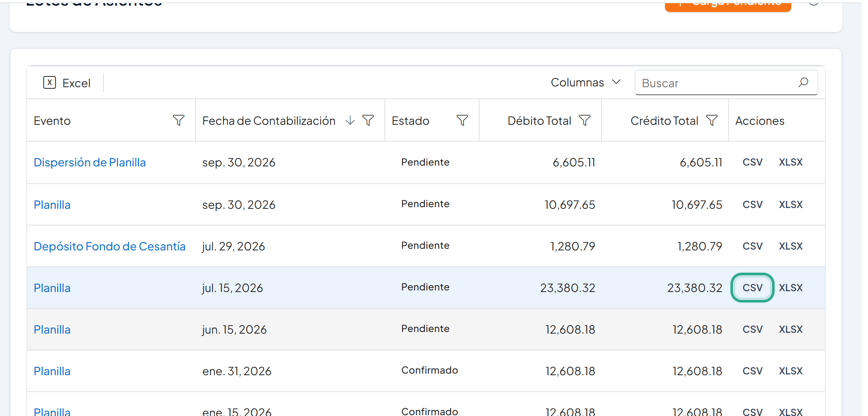The width and height of the screenshot is (868, 416).
Task: Expand the Columnas dropdown
Action: [x=586, y=82]
